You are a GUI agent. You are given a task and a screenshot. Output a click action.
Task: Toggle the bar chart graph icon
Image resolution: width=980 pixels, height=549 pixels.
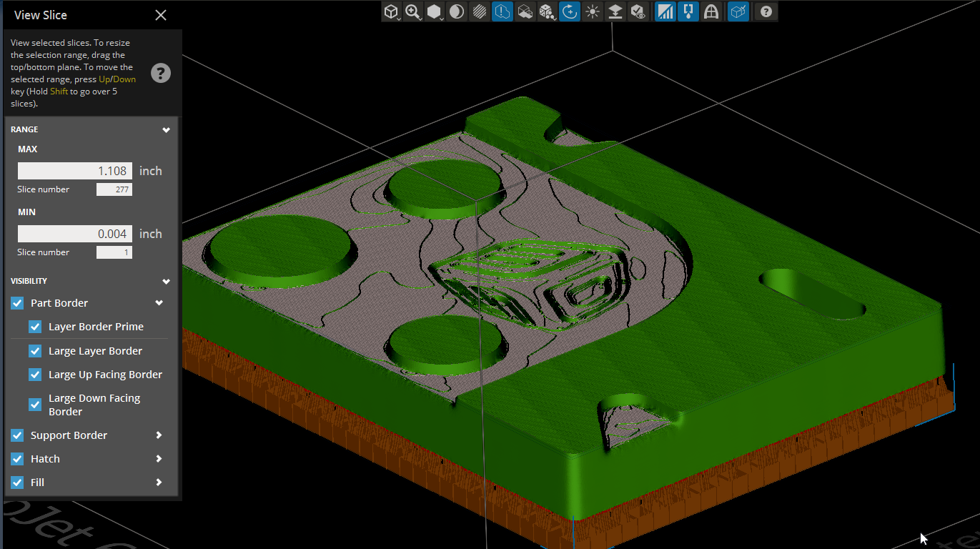665,11
